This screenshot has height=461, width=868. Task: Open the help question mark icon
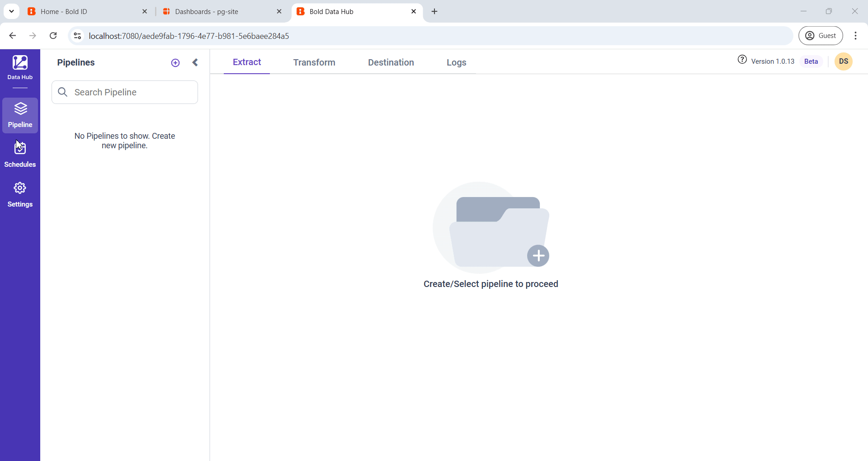pyautogui.click(x=742, y=60)
